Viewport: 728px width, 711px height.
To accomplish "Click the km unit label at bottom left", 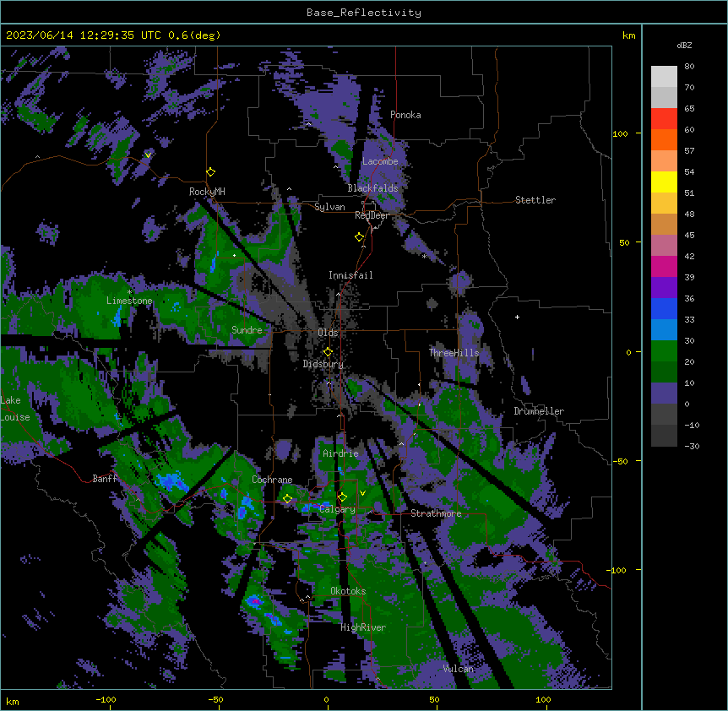I will tap(13, 701).
